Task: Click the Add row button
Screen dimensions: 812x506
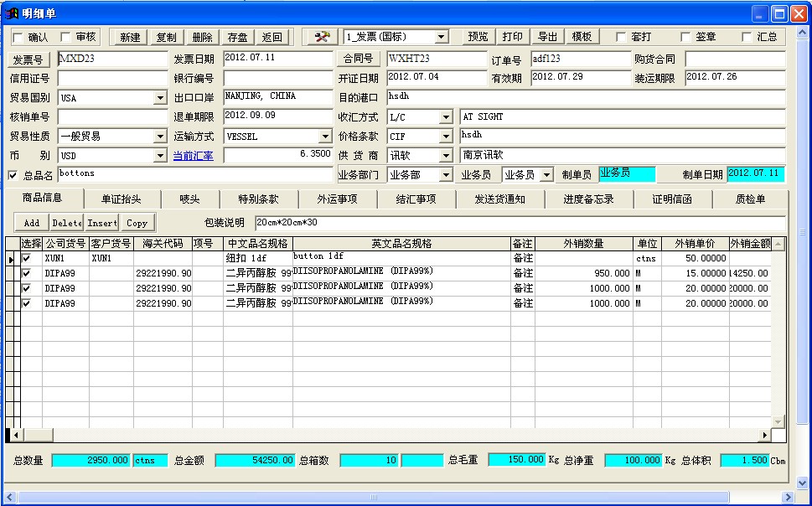Action: point(32,223)
